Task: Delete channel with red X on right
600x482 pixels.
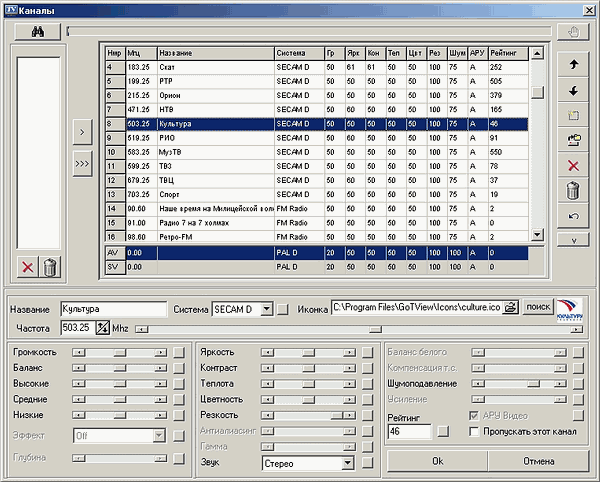Action: [x=573, y=165]
